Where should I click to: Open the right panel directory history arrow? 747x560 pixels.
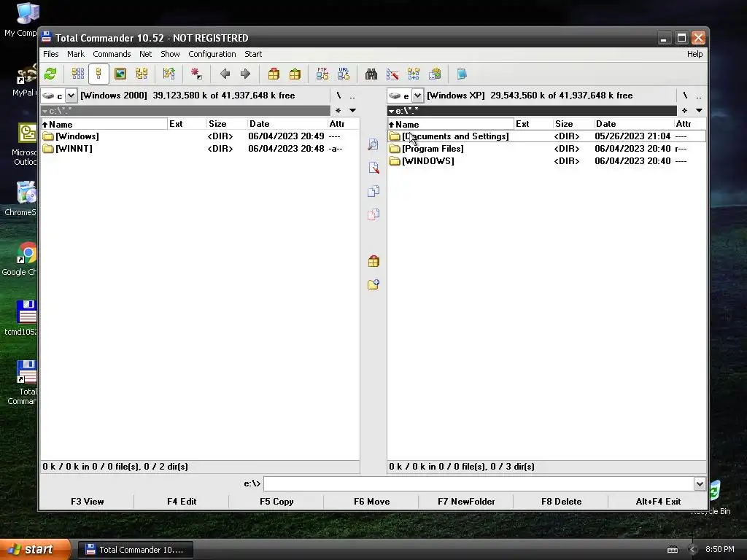699,111
